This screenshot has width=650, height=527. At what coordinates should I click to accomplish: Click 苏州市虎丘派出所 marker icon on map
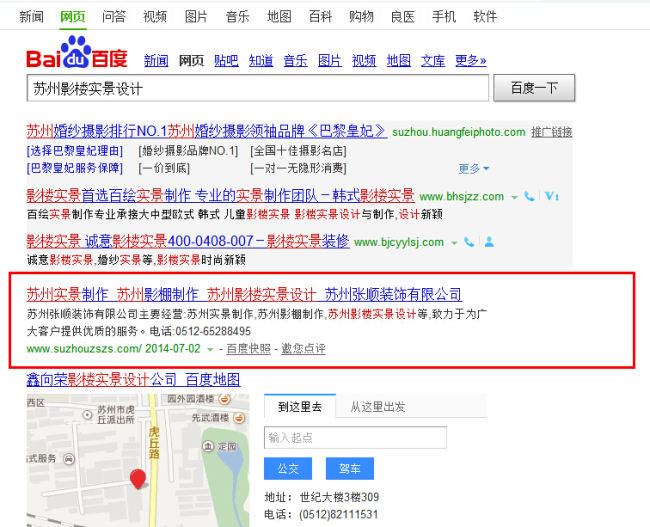[x=87, y=415]
